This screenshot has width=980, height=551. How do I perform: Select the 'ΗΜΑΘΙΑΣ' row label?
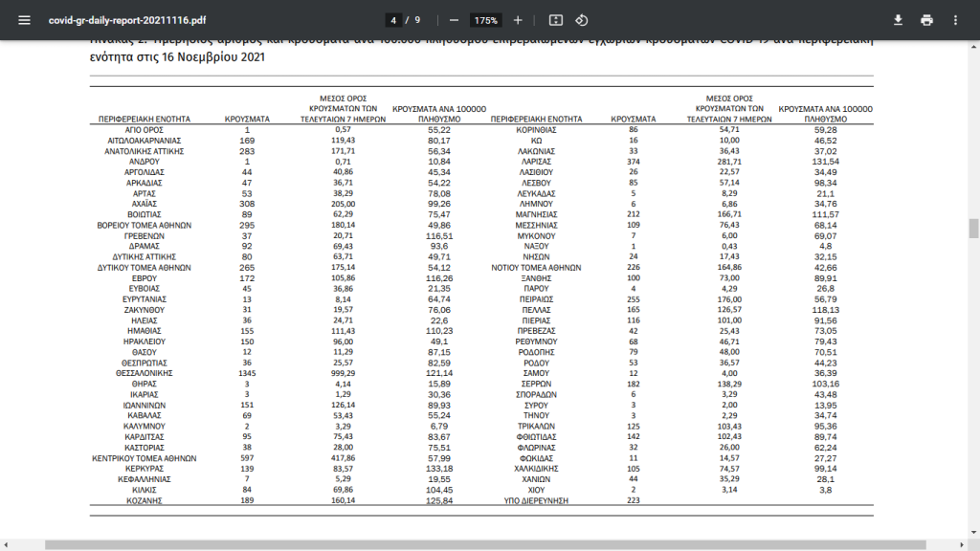pos(145,331)
